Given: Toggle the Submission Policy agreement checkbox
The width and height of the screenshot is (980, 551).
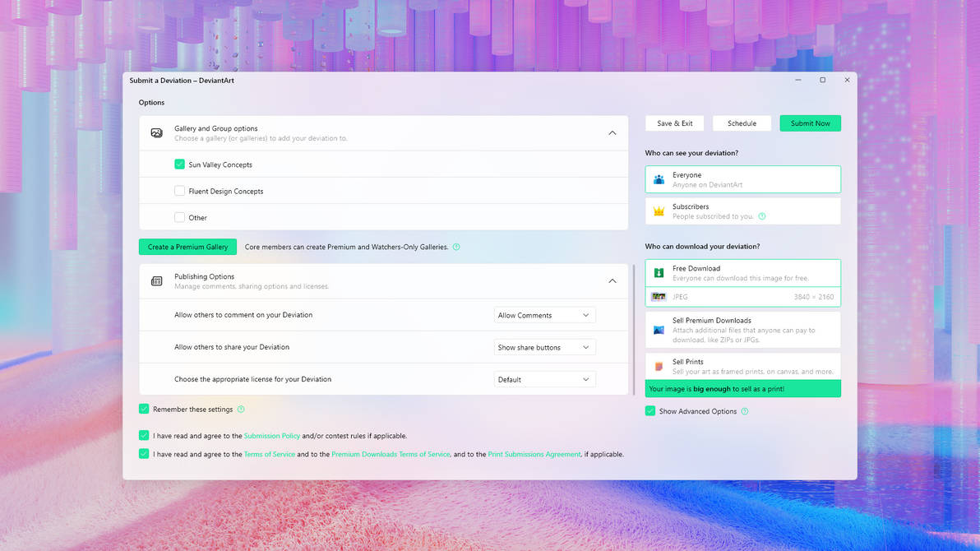Looking at the screenshot, I should click(144, 435).
